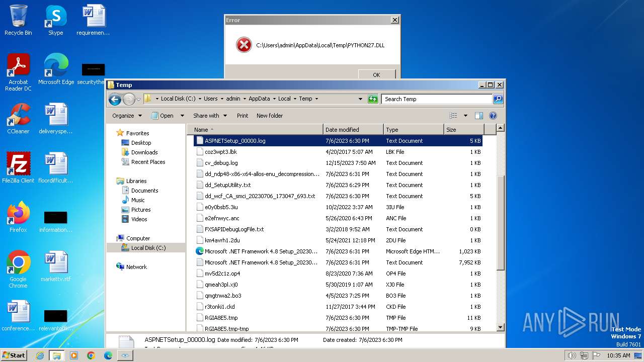Select the Microsoft Edge HTML .NET Framework file
Viewport: 644px width, 362px height.
338,251
